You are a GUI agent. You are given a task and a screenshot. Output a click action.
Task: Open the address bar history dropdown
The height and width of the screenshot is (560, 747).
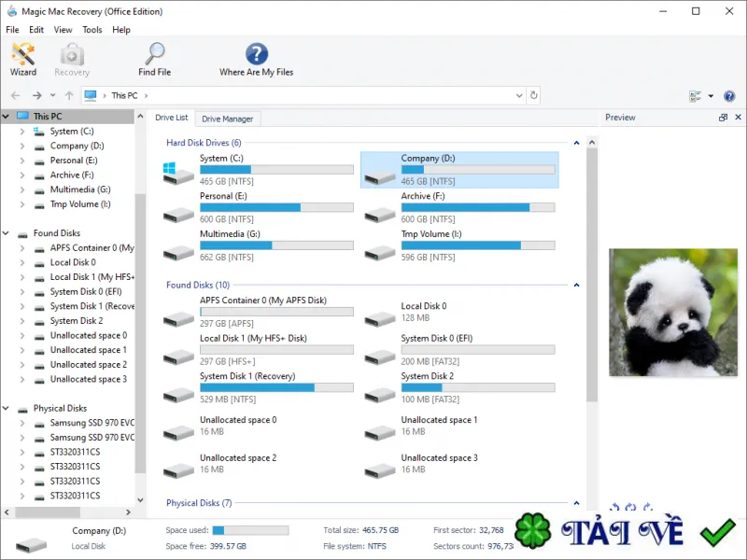(519, 95)
